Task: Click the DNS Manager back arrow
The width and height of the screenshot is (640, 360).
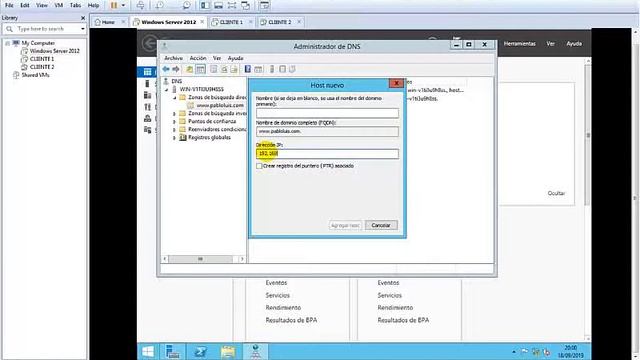Action: click(166, 69)
